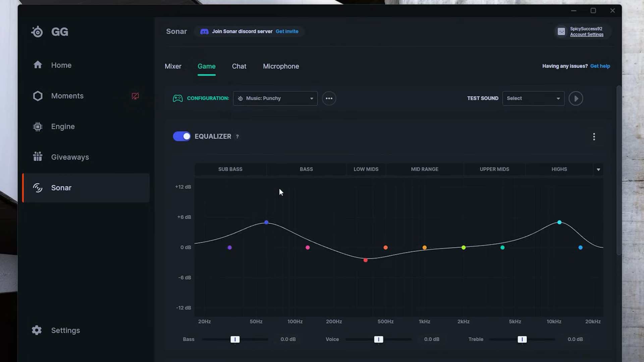The width and height of the screenshot is (644, 362).
Task: Click the Sonar waves icon in sidebar
Action: pyautogui.click(x=38, y=188)
